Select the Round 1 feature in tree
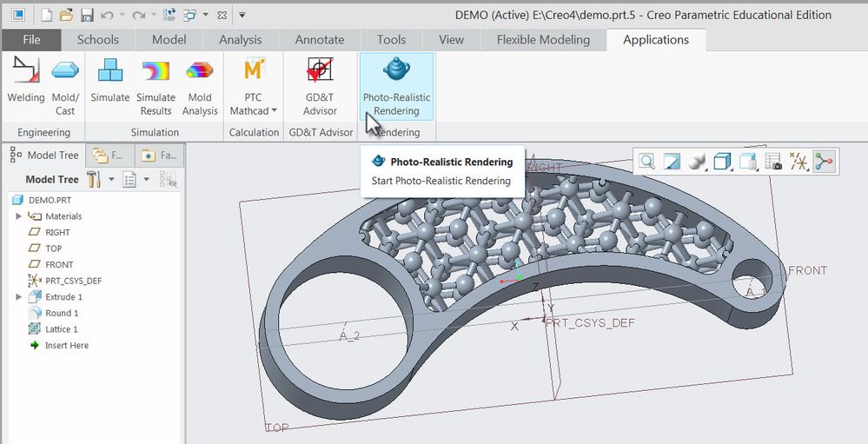The width and height of the screenshot is (868, 444). click(62, 313)
